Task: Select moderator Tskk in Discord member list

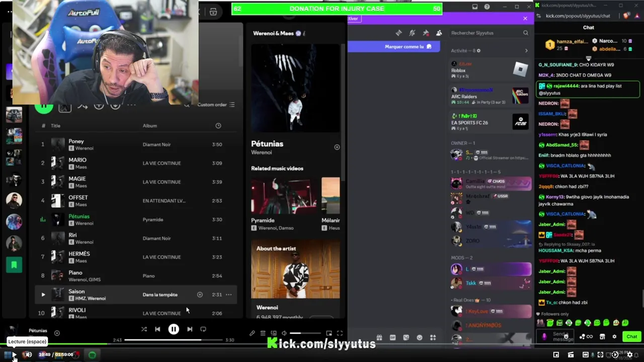Action: click(490, 283)
